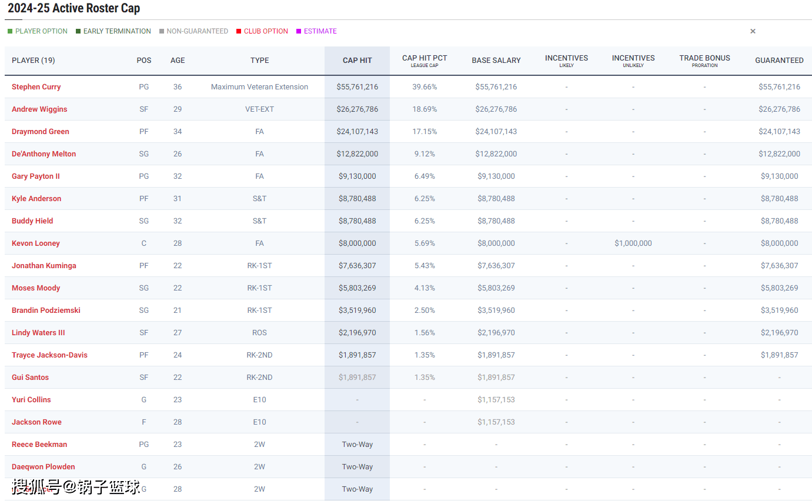Click Melton's base salary $12,822,000
This screenshot has width=812, height=504.
coord(496,153)
